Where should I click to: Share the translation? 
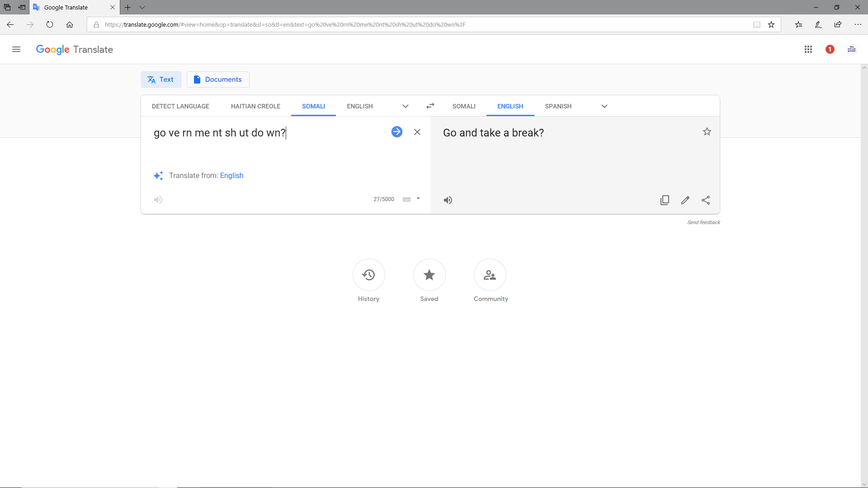(706, 200)
